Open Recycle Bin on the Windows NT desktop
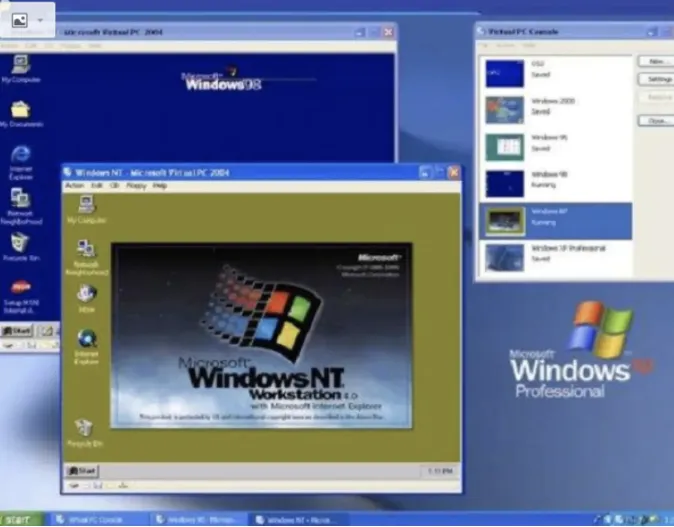The image size is (674, 527). 85,432
